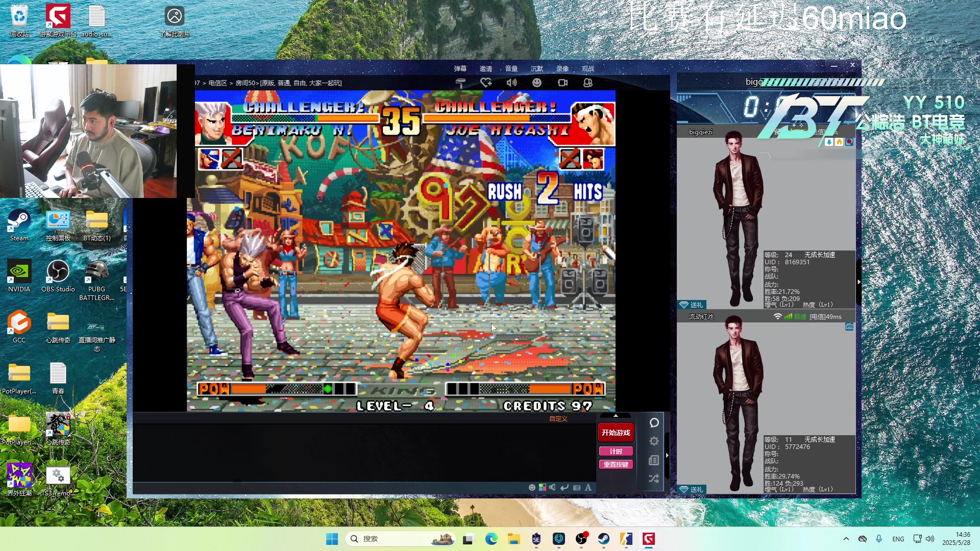Open the 弹幕 menu item
The width and height of the screenshot is (980, 551).
[460, 69]
